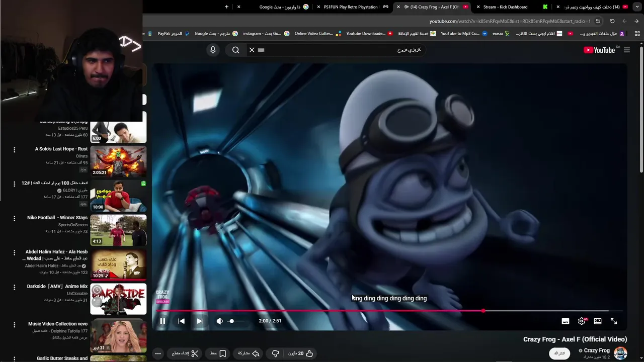Subscribe to the Crazy Frog channel
The image size is (644, 362).
click(559, 353)
